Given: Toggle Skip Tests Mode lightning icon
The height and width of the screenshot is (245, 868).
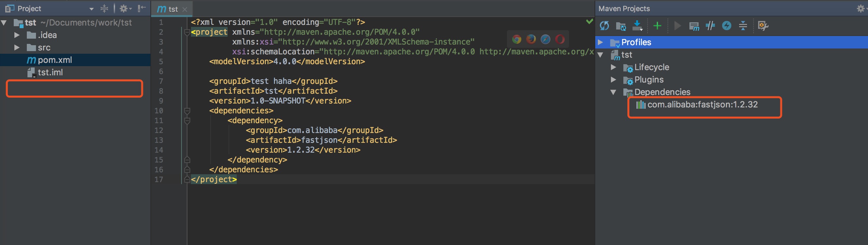Looking at the screenshot, I should (726, 26).
